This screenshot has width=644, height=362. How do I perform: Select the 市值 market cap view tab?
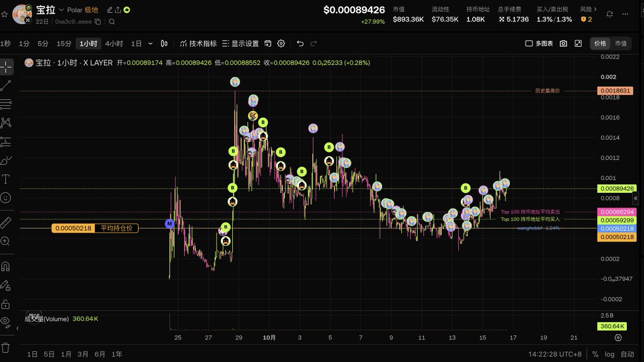pyautogui.click(x=620, y=44)
